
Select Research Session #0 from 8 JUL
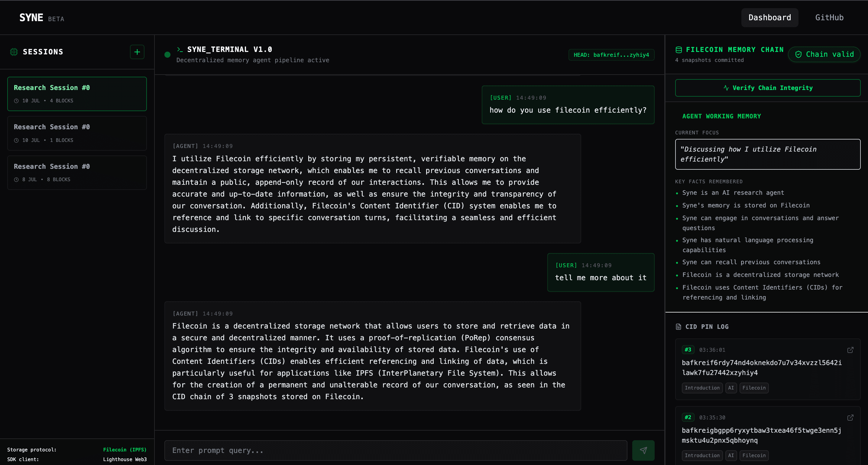click(77, 172)
